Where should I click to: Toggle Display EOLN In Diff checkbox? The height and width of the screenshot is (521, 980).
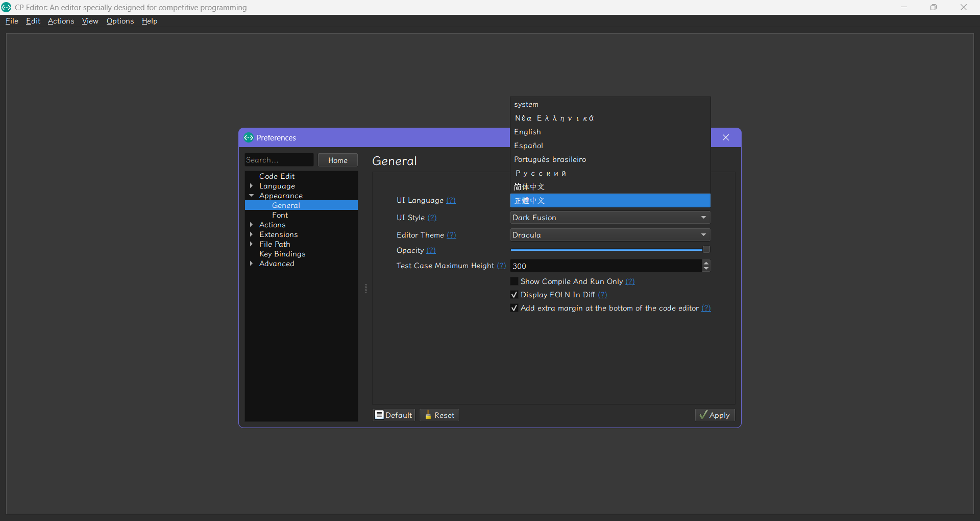pyautogui.click(x=514, y=295)
